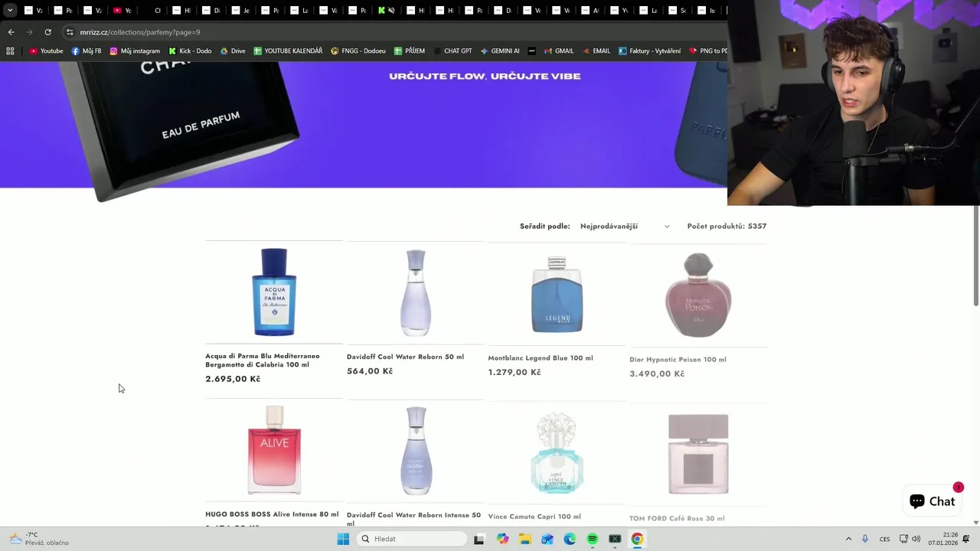980x551 pixels.
Task: Open File Explorer from the taskbar
Action: (524, 539)
